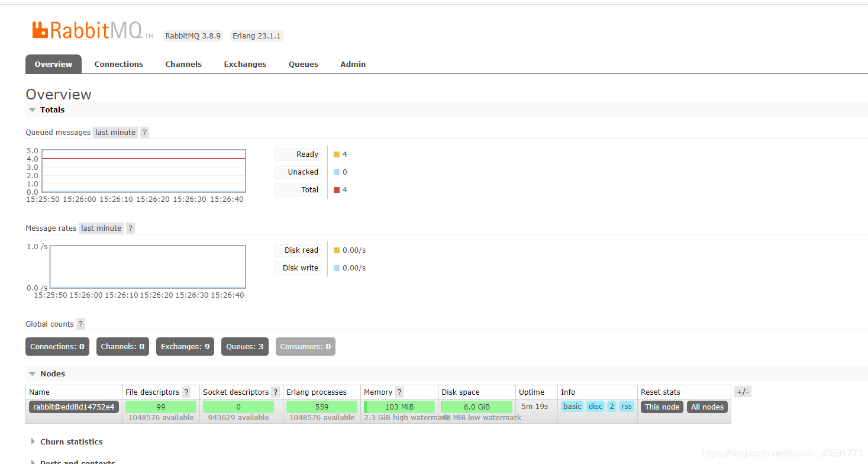Click the Memory 103 MiB bar
Image resolution: width=868 pixels, height=464 pixels.
point(399,407)
